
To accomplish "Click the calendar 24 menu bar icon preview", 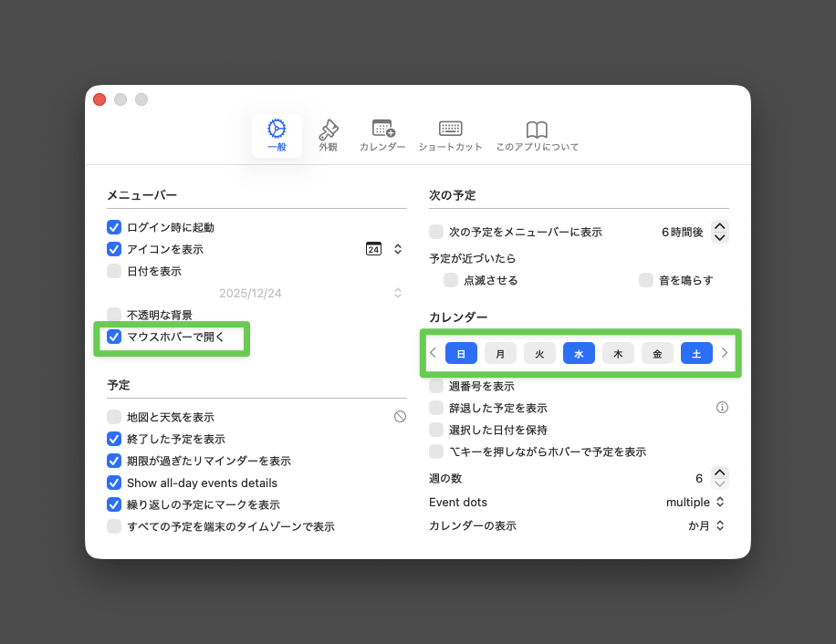I will point(373,249).
